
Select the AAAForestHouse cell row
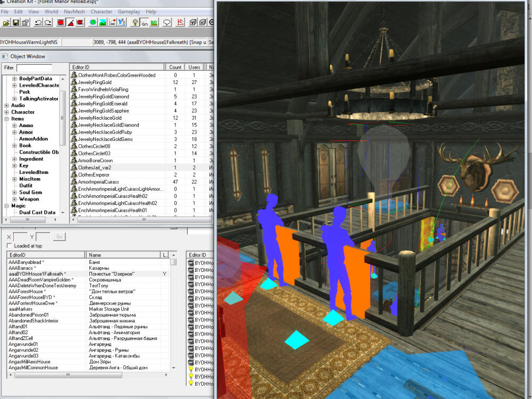[88, 292]
